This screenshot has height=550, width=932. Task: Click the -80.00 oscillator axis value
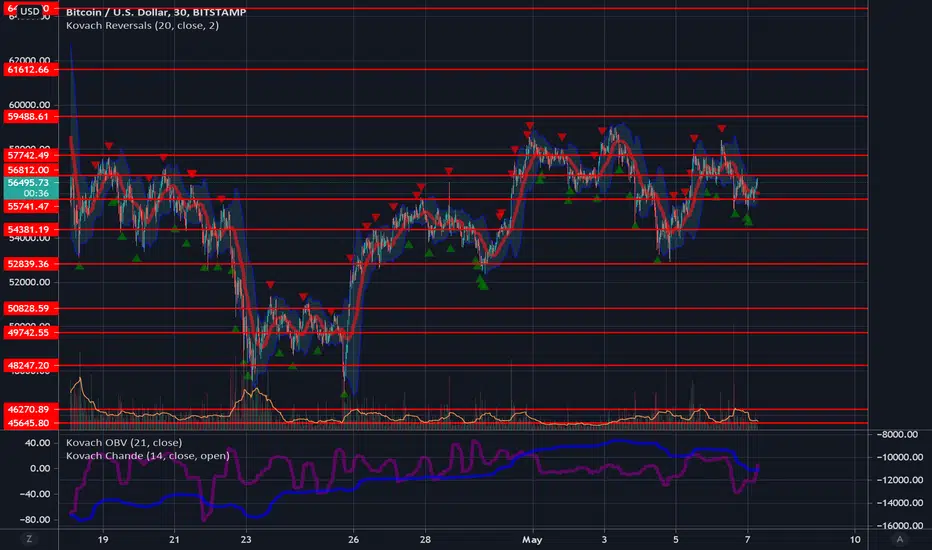(x=36, y=520)
